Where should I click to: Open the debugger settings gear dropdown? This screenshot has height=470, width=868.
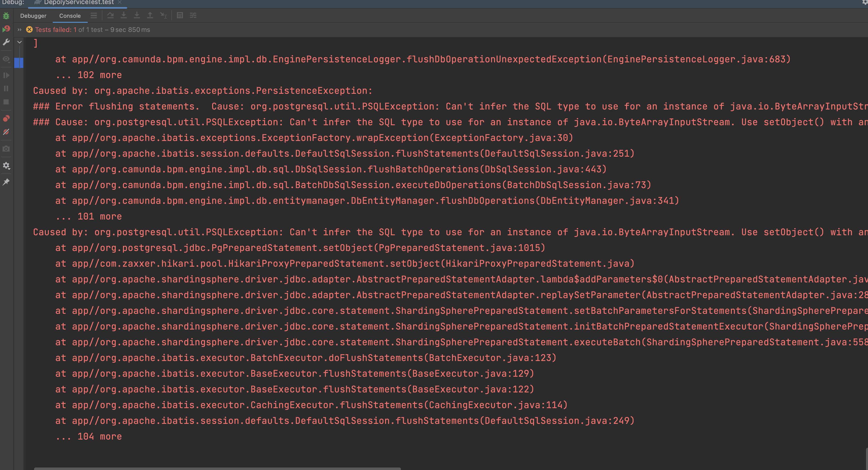[6, 166]
